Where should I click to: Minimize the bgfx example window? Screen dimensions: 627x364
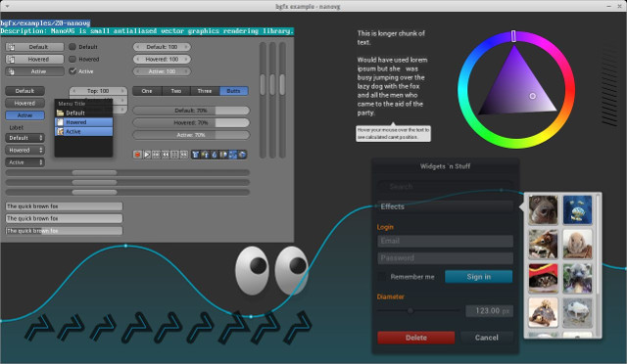pyautogui.click(x=608, y=7)
